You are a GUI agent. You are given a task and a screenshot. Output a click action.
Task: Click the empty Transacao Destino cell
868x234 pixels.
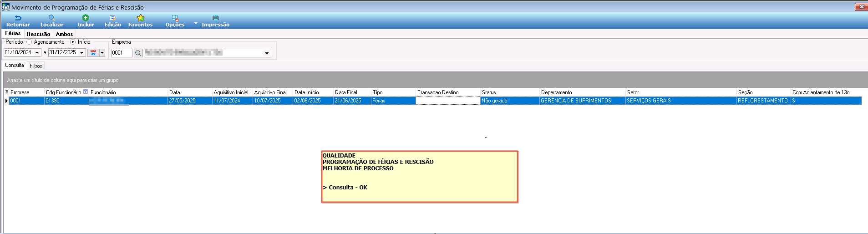point(448,101)
